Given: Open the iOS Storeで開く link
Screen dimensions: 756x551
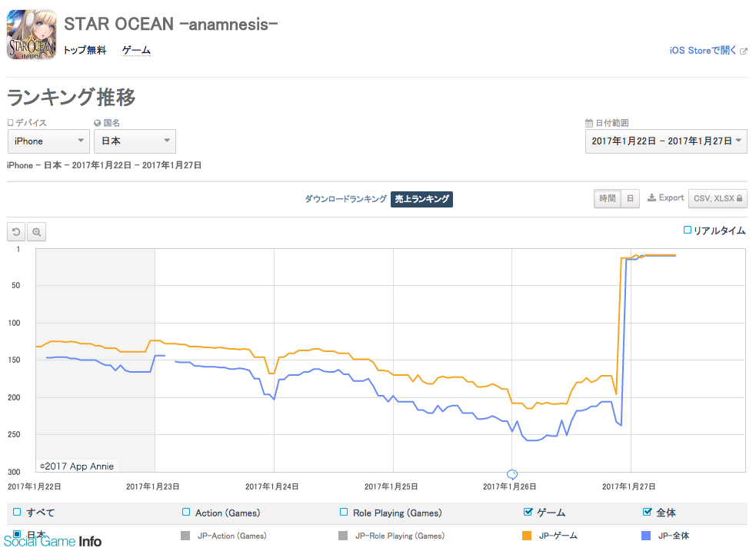Looking at the screenshot, I should click(x=703, y=51).
